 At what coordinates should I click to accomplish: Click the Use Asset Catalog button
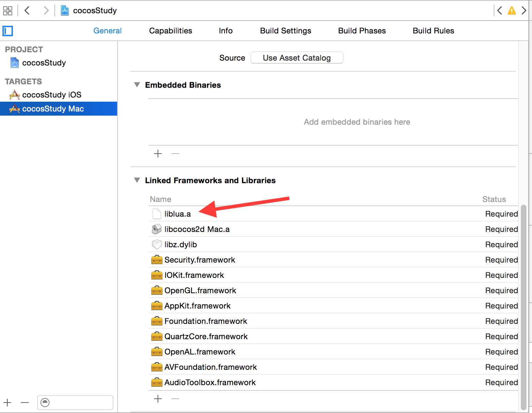297,58
